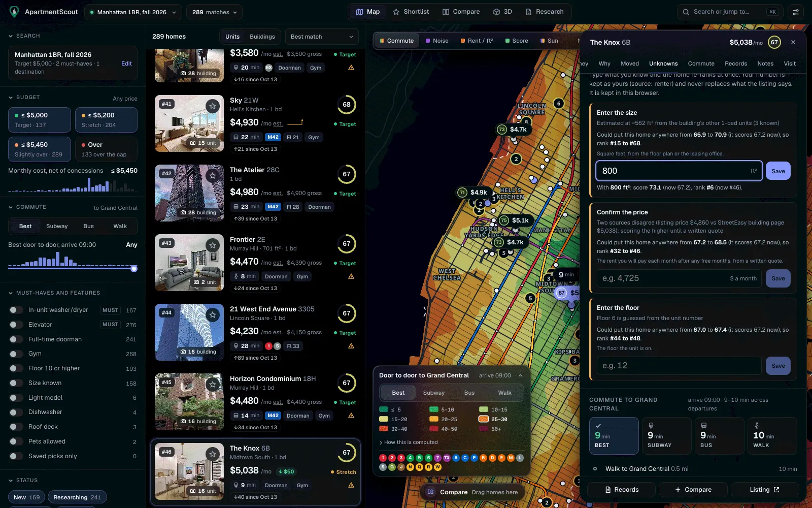Click warning icon on Frontier 2E card

[351, 276]
